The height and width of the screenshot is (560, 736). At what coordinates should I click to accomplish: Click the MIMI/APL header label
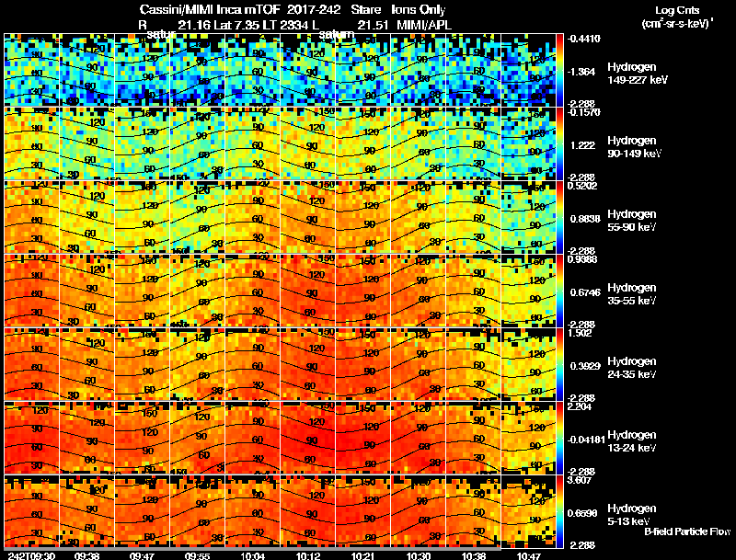pos(424,25)
